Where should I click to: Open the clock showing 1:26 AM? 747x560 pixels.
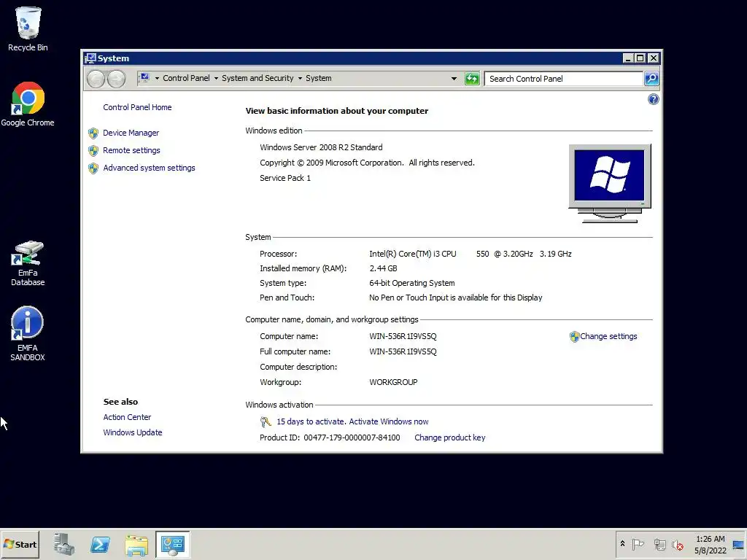click(x=710, y=544)
